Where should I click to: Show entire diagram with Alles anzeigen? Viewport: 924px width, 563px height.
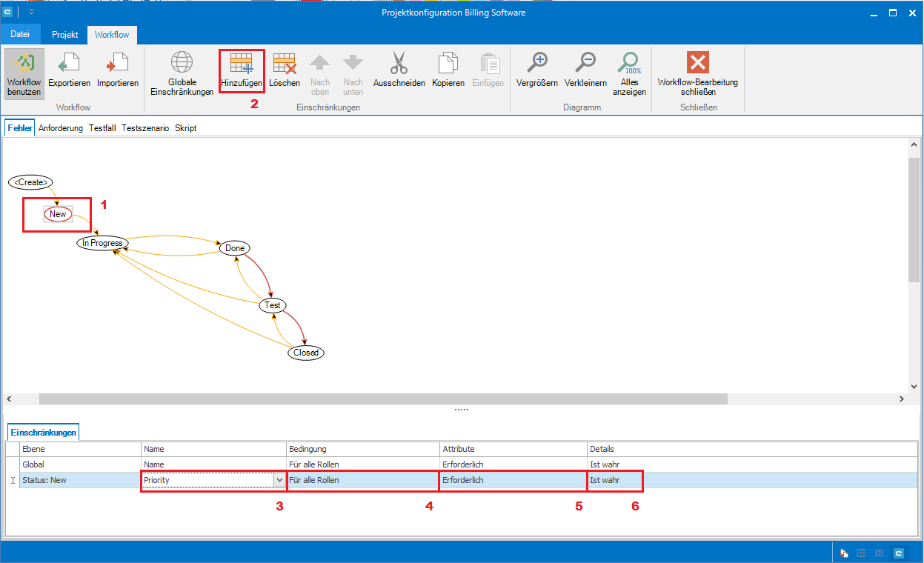629,65
